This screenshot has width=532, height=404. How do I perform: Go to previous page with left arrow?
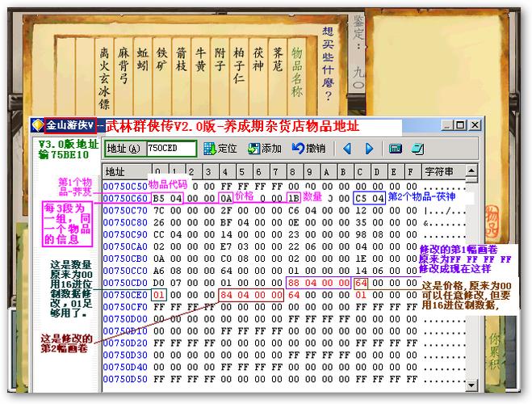347,149
